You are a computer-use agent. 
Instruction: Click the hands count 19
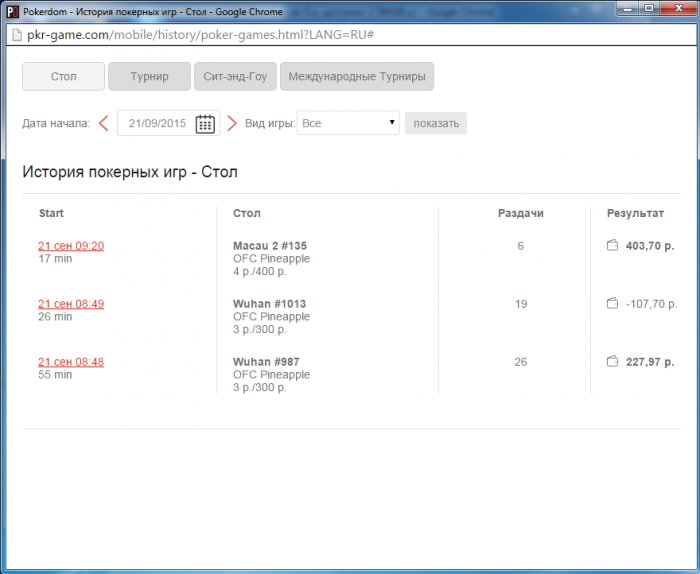521,304
